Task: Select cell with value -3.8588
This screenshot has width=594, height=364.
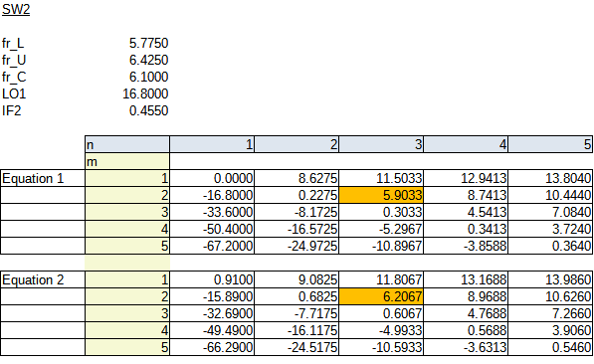Action: (466, 246)
